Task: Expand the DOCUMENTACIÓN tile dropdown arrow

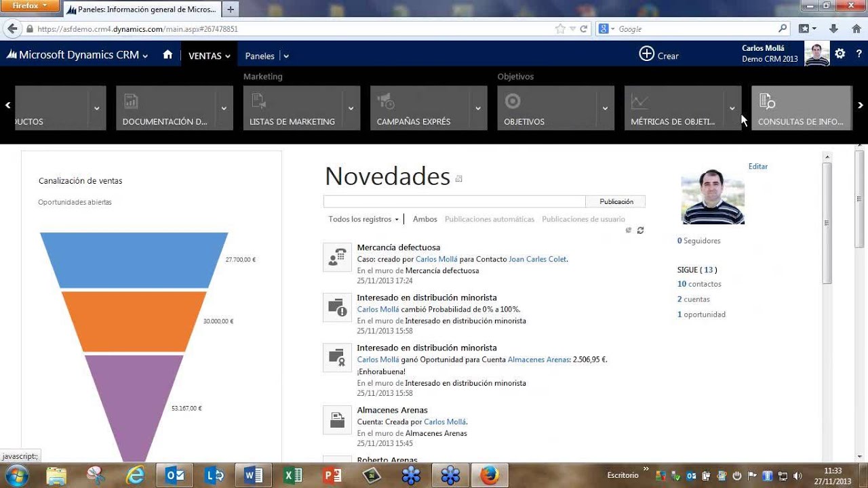Action: click(x=224, y=108)
